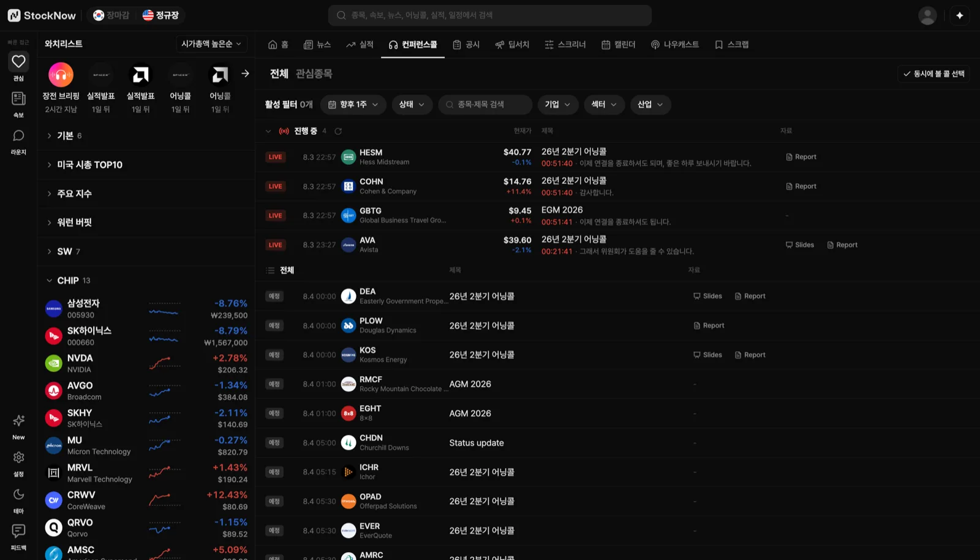Open 섹터 filter dropdown
Screen dimensions: 980x560
coord(604,105)
